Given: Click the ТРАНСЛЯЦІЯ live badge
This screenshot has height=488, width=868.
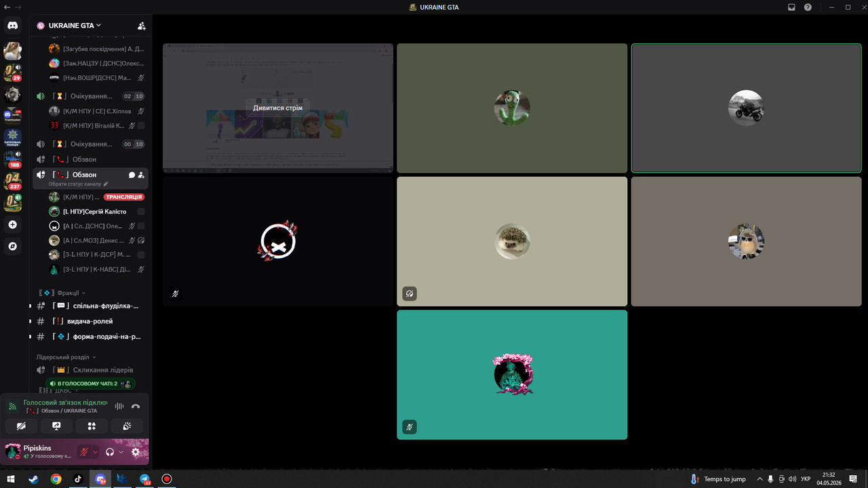Looking at the screenshot, I should coord(124,197).
